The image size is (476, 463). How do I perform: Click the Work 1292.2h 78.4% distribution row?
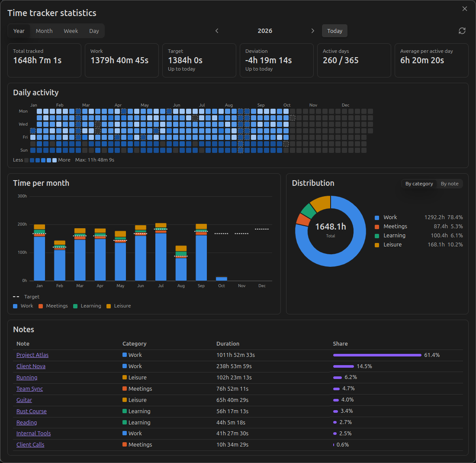pos(418,217)
